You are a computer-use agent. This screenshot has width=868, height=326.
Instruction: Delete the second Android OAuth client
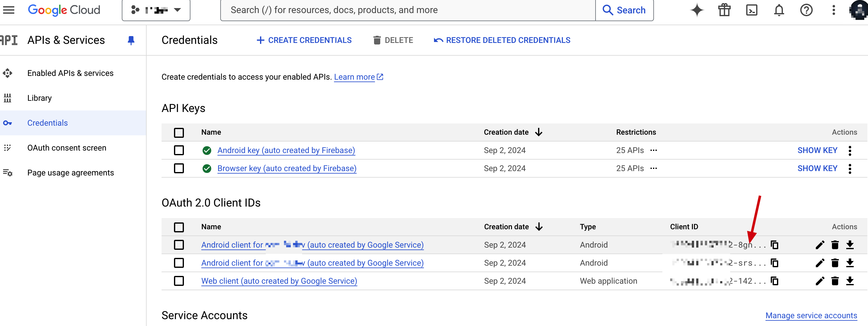(835, 263)
